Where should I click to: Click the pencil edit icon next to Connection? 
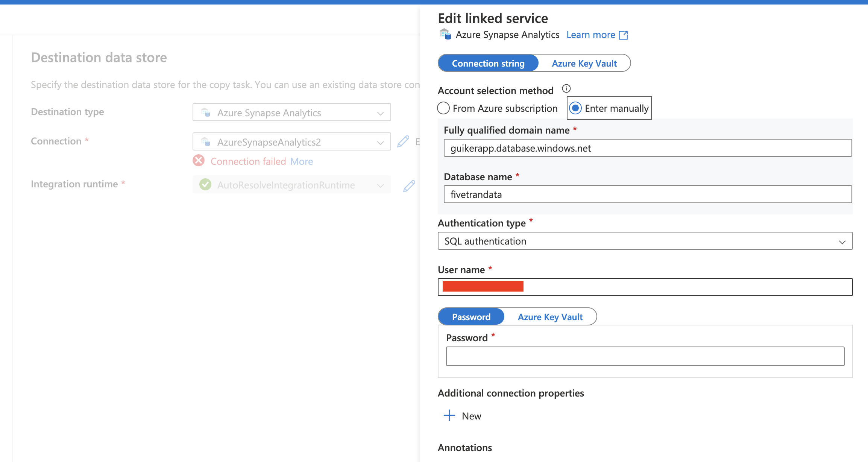[x=403, y=141]
